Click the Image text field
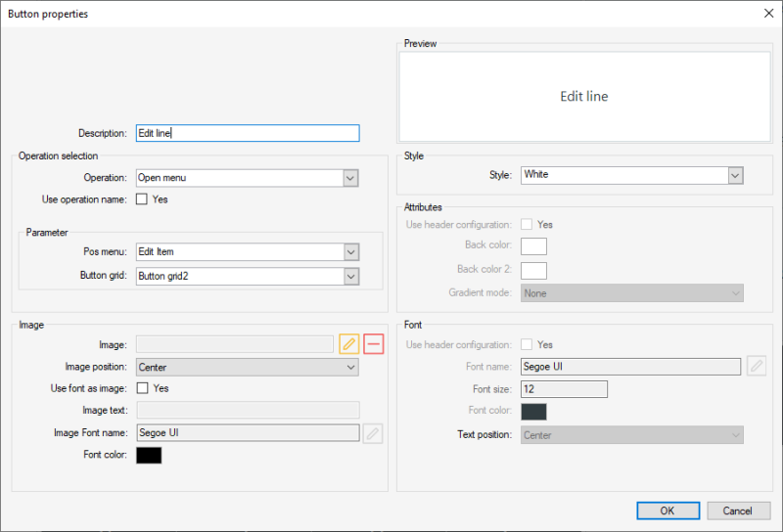Viewport: 783px width, 532px height. (249, 410)
